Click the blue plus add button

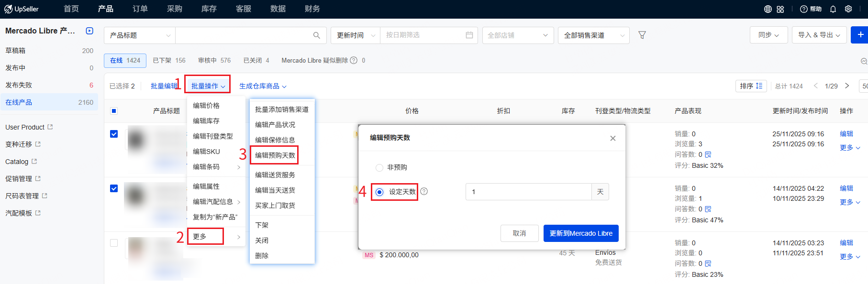coord(860,35)
